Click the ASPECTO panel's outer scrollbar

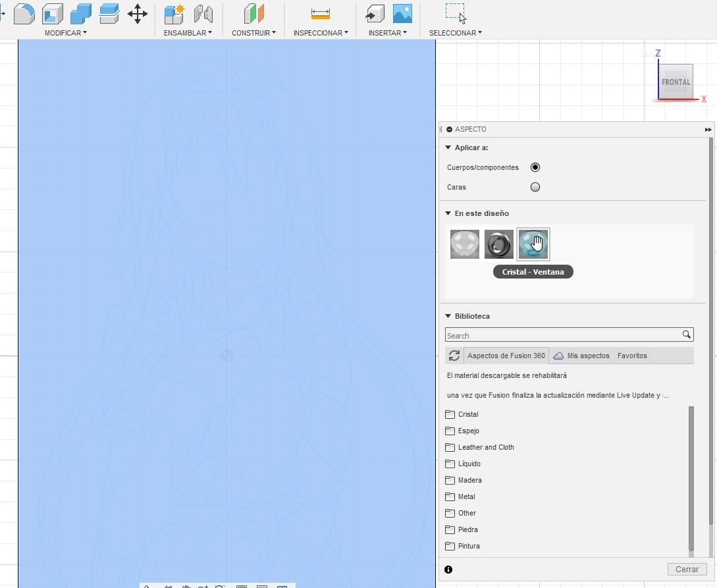click(710, 331)
